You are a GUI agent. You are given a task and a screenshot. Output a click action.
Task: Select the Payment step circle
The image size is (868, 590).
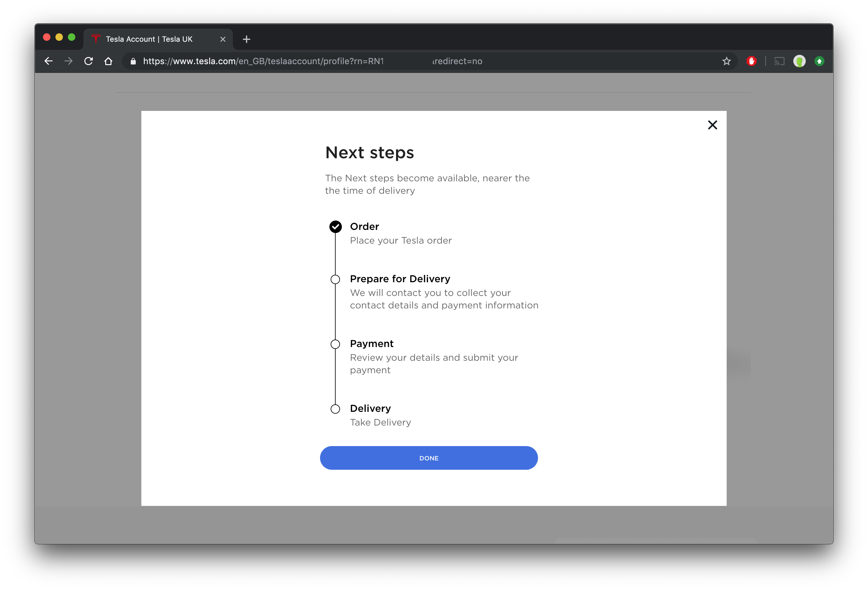tap(335, 344)
